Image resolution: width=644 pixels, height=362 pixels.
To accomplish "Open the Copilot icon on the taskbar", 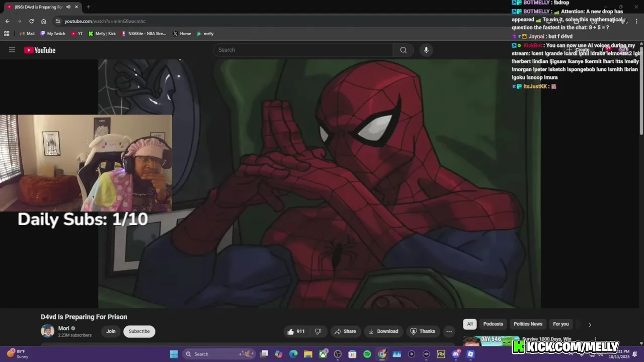I will [x=279, y=354].
